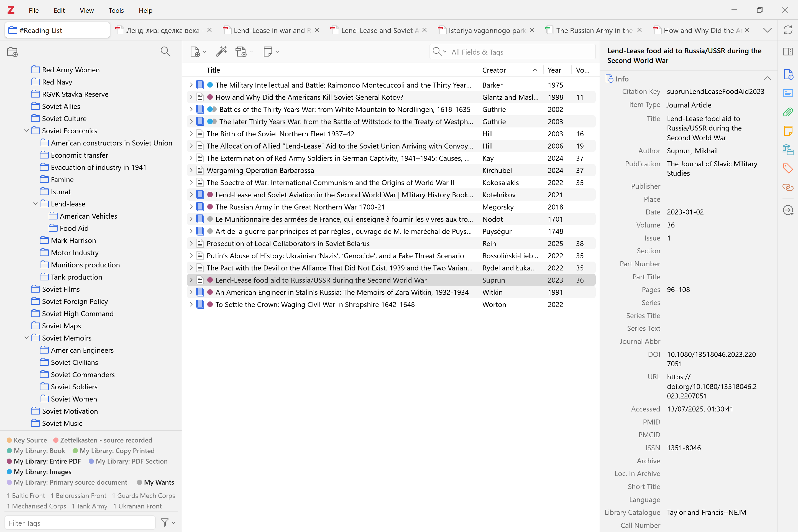The image size is (798, 532).
Task: Switch to Lend-Lease and Soviet A tab
Action: tap(378, 30)
